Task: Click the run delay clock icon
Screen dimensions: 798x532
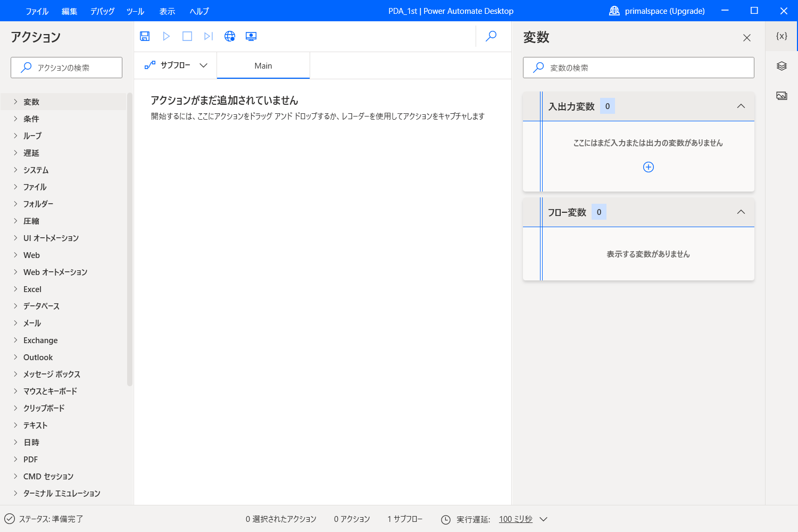Action: pos(446,520)
